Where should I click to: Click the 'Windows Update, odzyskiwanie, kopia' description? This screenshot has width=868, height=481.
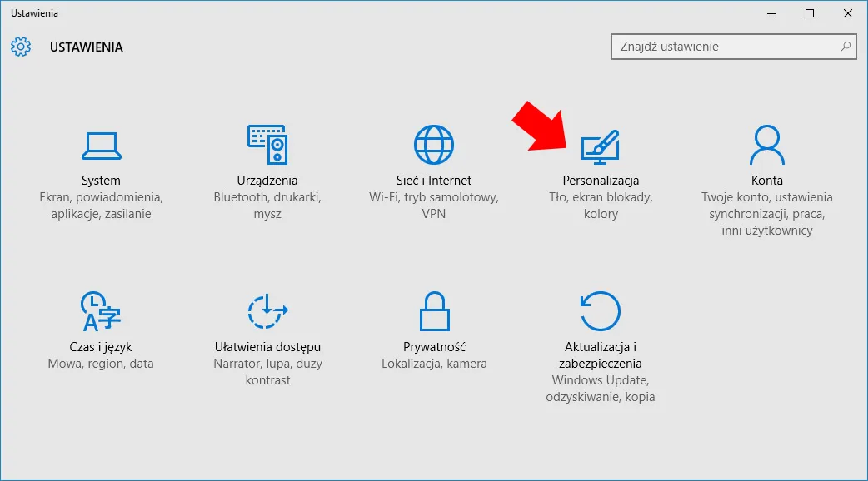601,389
